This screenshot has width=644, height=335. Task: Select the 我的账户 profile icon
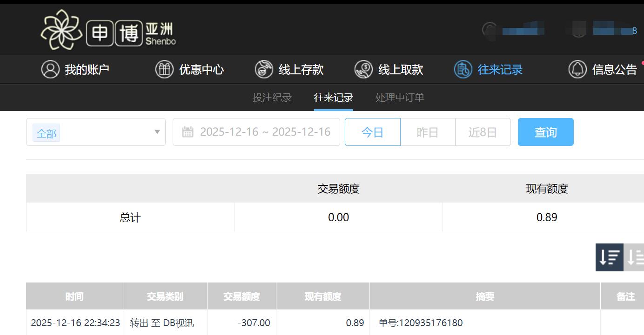[50, 69]
